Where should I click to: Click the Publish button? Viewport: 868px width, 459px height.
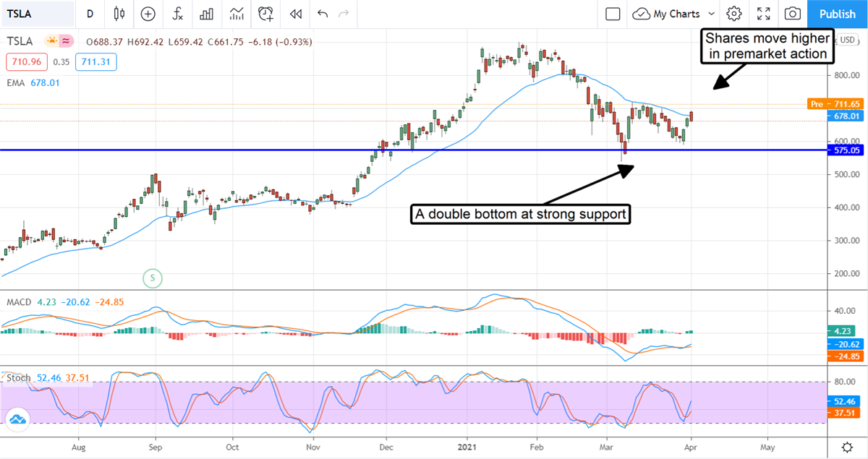tap(837, 14)
